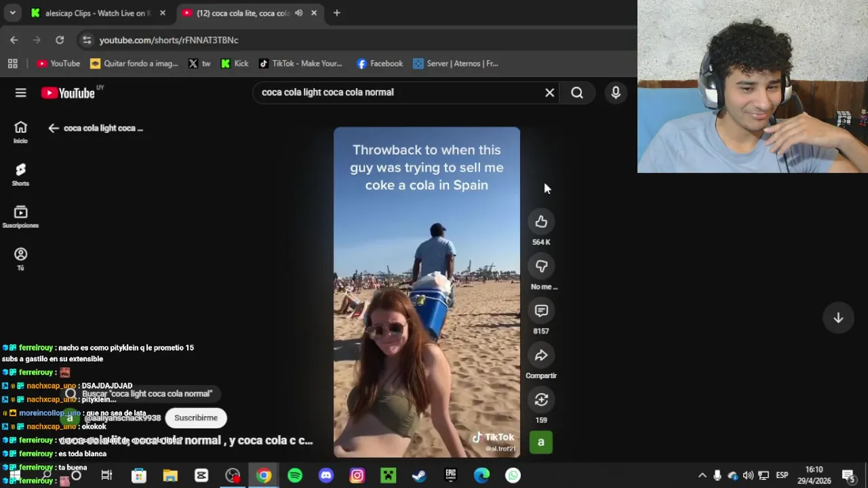Screen dimensions: 868x488
Task: Open volume control in system tray
Action: click(748, 476)
